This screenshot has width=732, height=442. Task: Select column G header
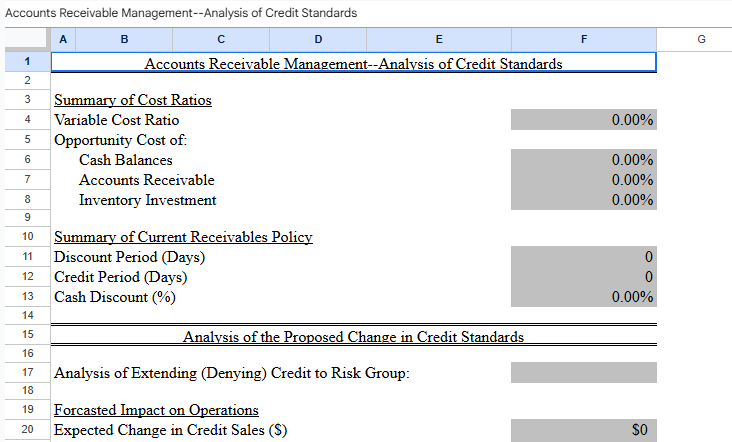(x=700, y=40)
